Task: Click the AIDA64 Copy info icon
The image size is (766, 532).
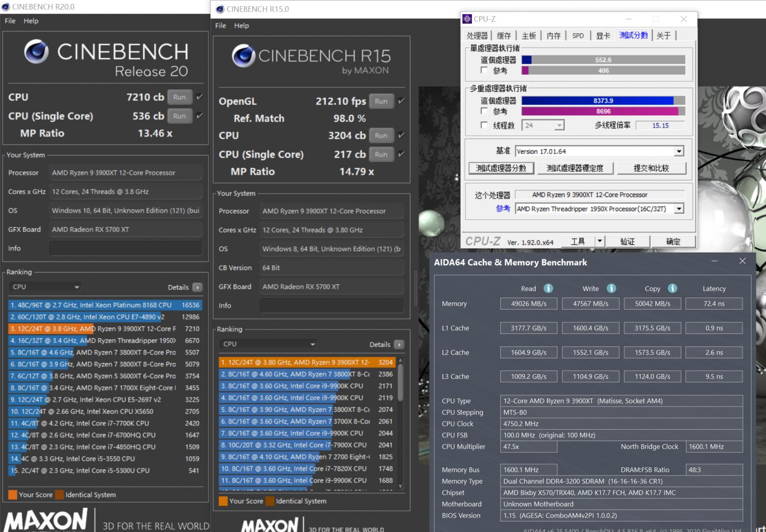Action: pos(673,288)
